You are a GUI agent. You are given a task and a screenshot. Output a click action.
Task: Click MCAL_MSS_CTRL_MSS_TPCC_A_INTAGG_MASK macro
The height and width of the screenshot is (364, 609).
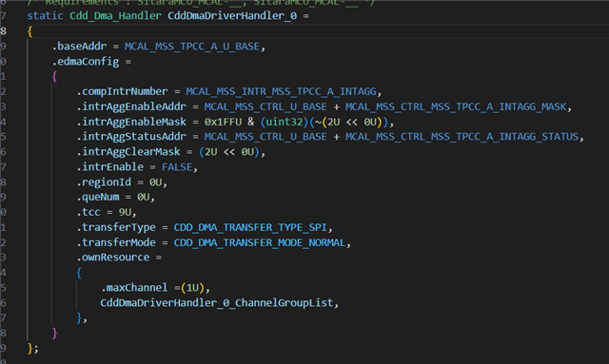pyautogui.click(x=456, y=106)
